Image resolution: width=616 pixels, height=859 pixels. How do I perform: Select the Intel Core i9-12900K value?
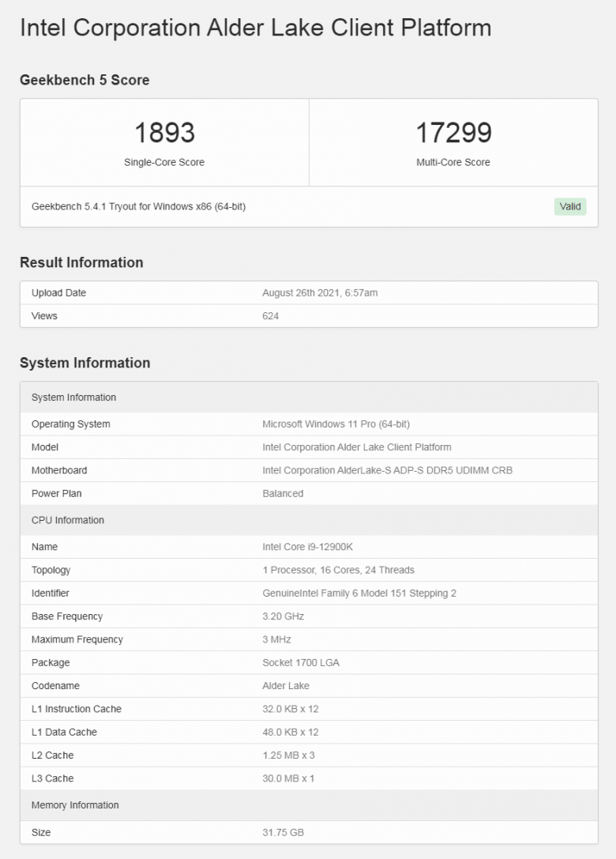point(308,547)
